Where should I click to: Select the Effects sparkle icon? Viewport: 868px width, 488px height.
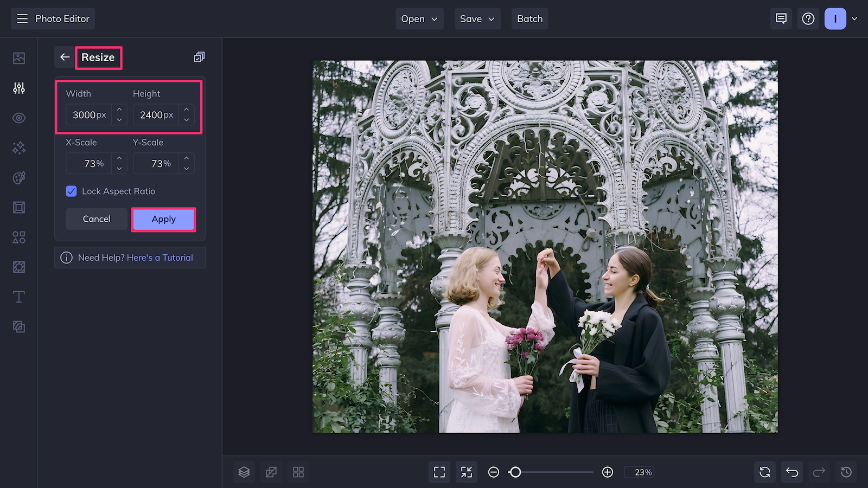point(18,148)
